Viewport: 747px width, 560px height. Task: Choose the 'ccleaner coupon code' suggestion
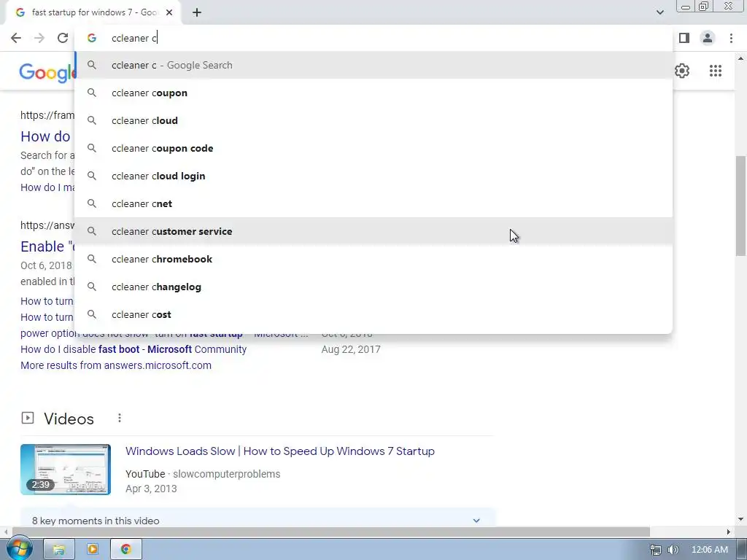pyautogui.click(x=373, y=148)
